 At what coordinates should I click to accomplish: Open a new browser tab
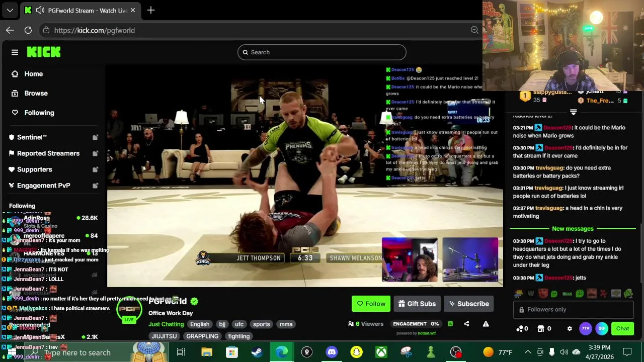pos(151,10)
